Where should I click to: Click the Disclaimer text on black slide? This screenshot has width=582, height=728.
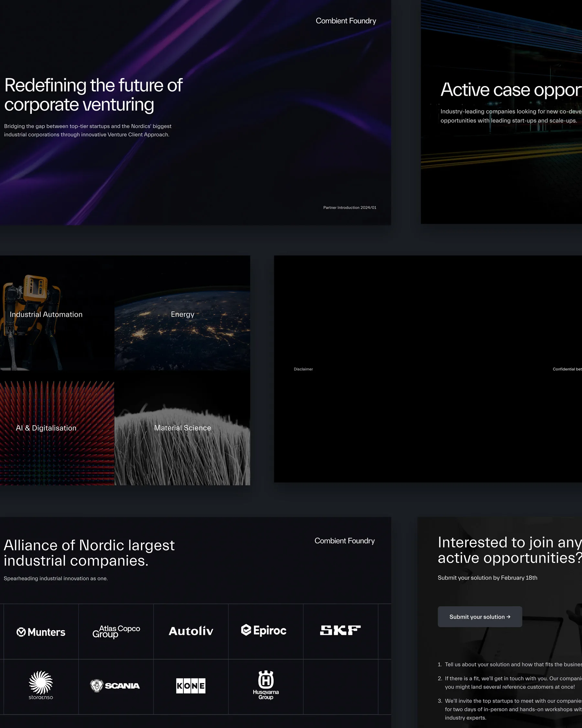coord(303,369)
